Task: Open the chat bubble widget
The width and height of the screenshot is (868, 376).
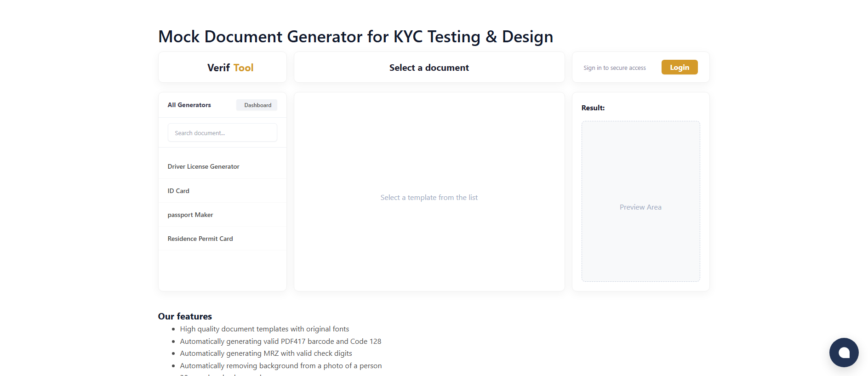Action: coord(844,353)
